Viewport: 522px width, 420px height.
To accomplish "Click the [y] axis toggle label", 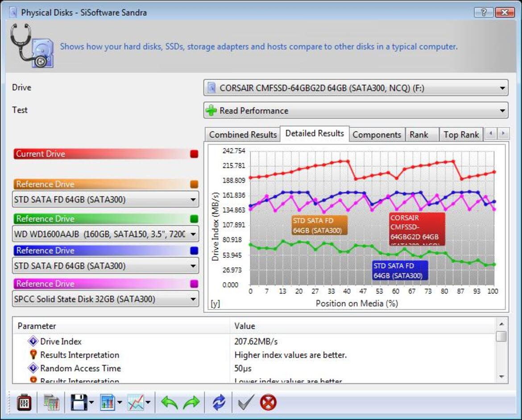I will (x=215, y=304).
